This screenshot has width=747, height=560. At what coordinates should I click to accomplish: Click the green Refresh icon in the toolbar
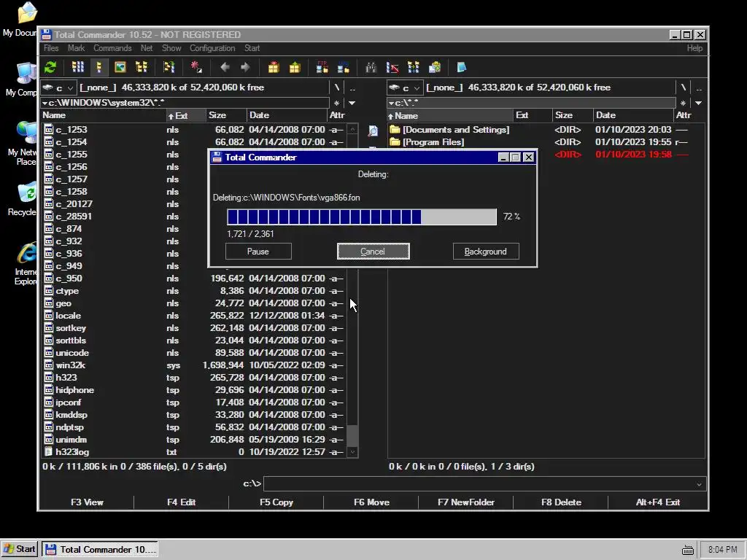tap(50, 67)
